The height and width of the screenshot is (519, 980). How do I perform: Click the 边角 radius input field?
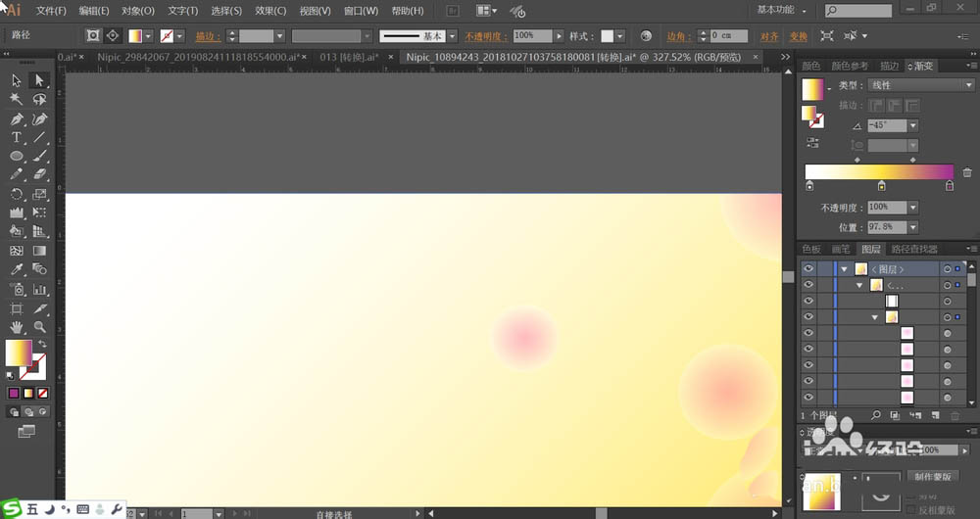click(728, 36)
